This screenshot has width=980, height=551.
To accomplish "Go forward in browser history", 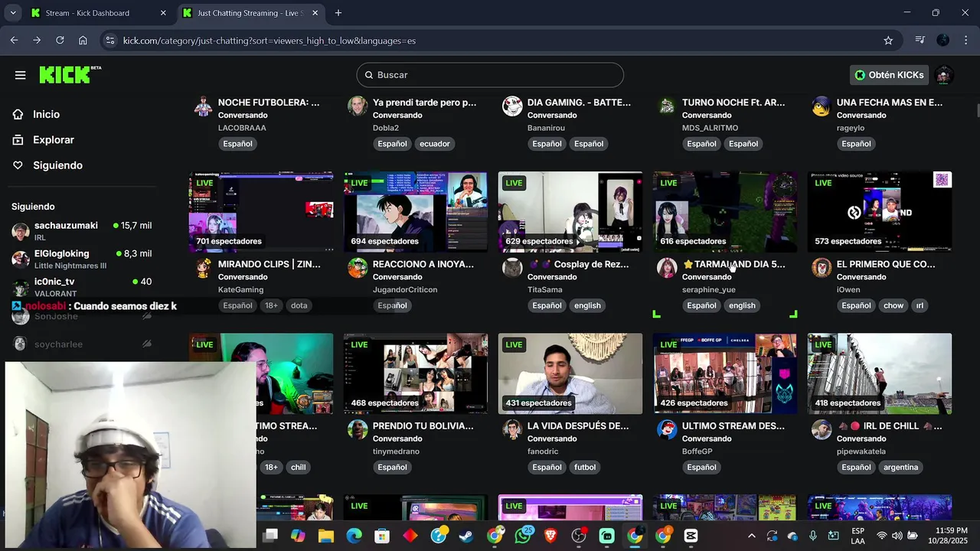I will pos(37,41).
